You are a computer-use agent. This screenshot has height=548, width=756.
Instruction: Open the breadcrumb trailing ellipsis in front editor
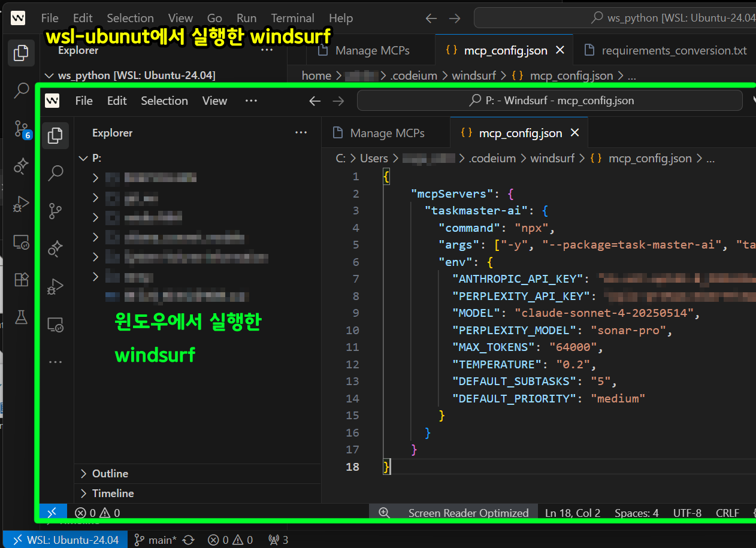[710, 159]
